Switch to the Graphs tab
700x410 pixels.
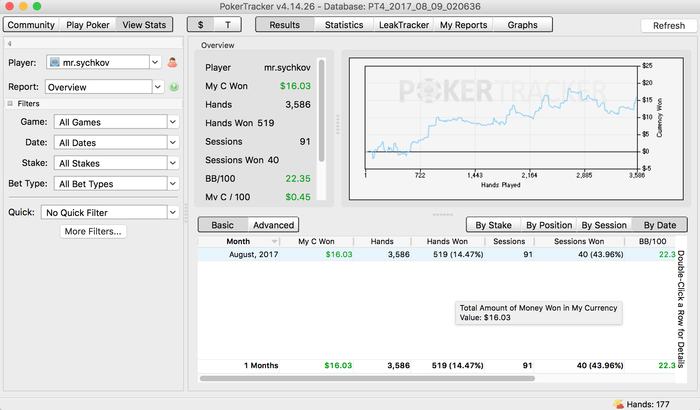tap(522, 25)
